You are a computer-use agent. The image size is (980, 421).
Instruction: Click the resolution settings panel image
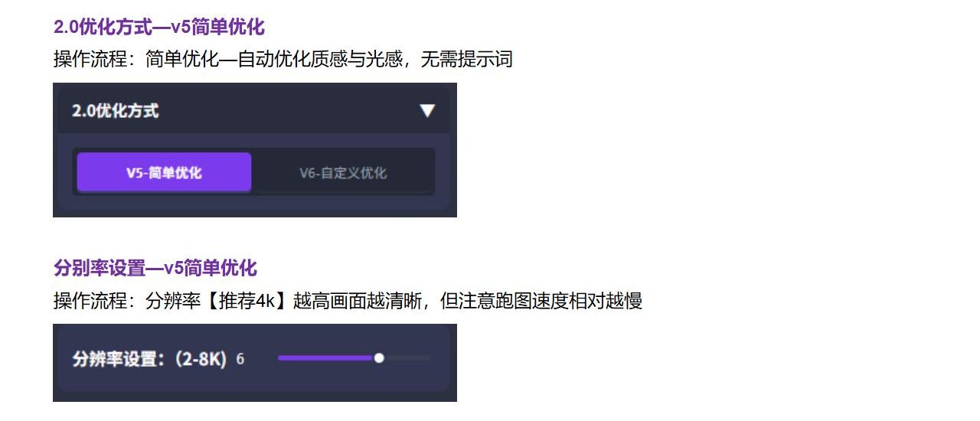coord(255,363)
